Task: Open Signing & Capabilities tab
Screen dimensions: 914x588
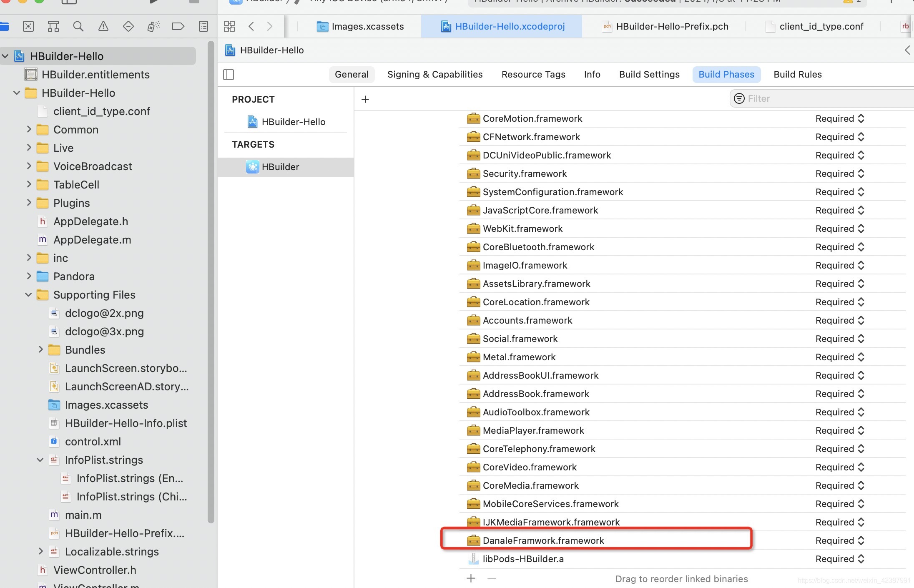Action: click(435, 74)
